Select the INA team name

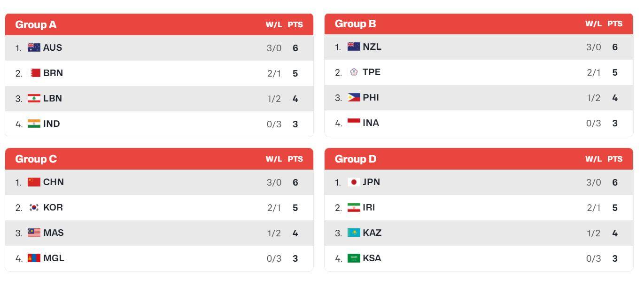pyautogui.click(x=371, y=123)
